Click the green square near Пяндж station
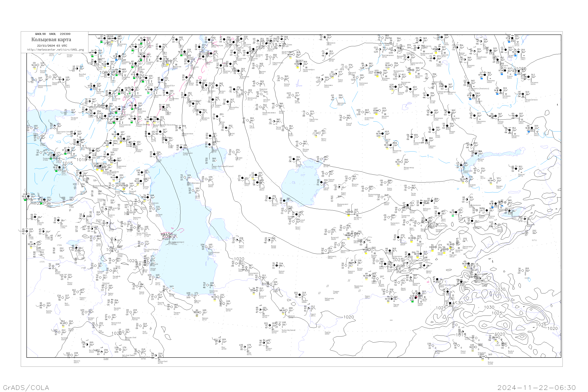This screenshot has width=588, height=392. (x=412, y=301)
